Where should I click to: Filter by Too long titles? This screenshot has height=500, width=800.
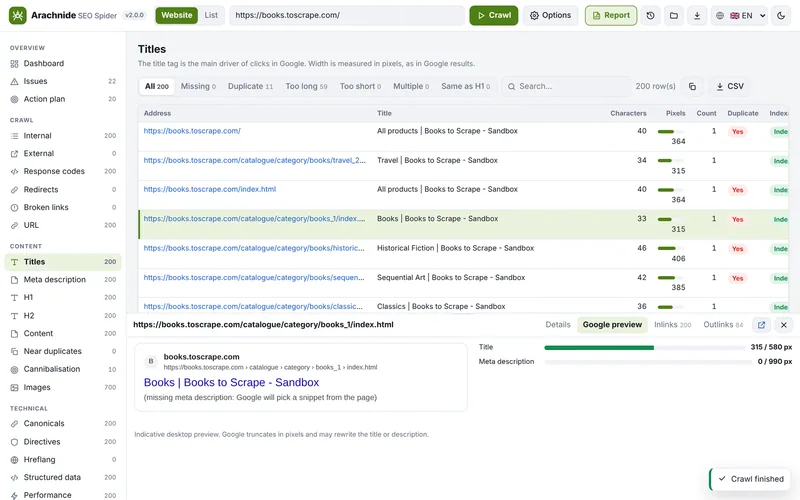click(x=307, y=86)
